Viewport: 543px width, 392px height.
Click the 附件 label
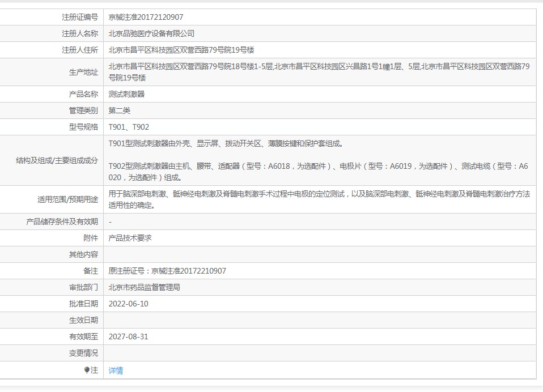pyautogui.click(x=91, y=238)
